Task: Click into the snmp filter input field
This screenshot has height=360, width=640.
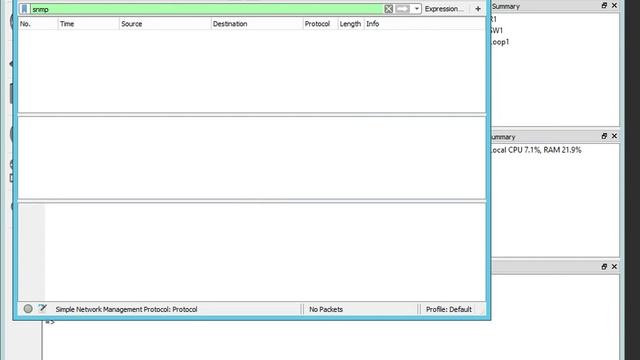Action: pos(207,9)
